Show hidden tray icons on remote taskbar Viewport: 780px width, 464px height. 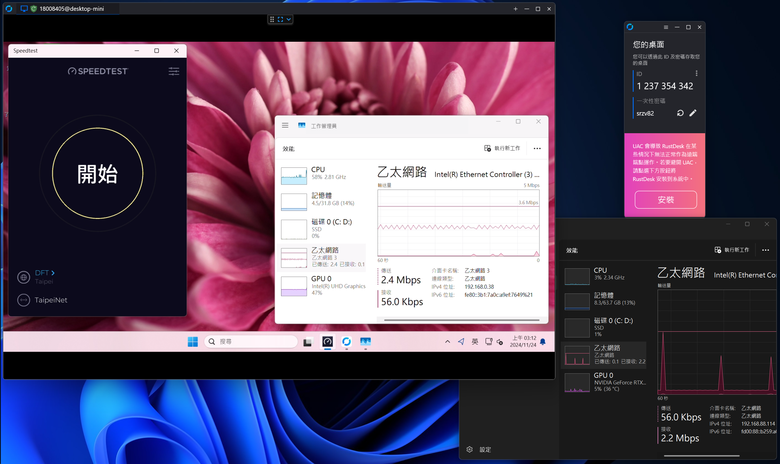[447, 342]
